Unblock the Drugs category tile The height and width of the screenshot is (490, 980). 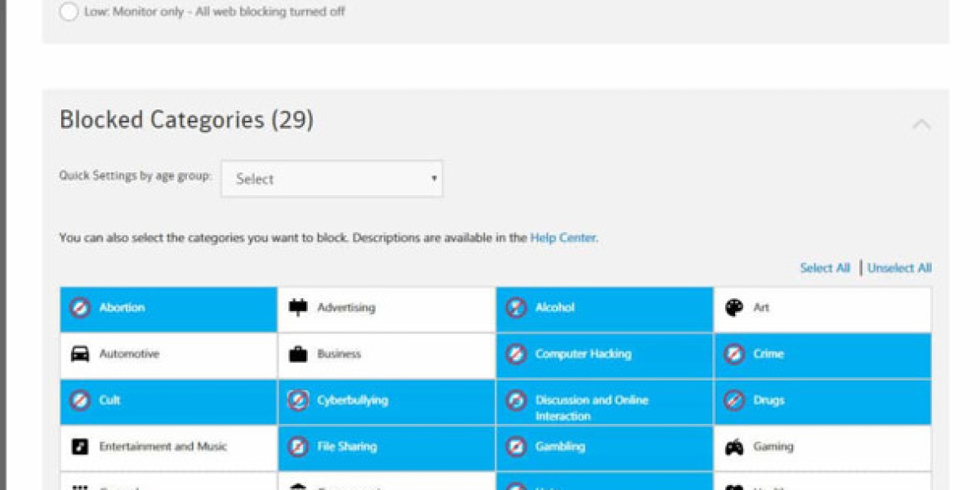pos(822,401)
